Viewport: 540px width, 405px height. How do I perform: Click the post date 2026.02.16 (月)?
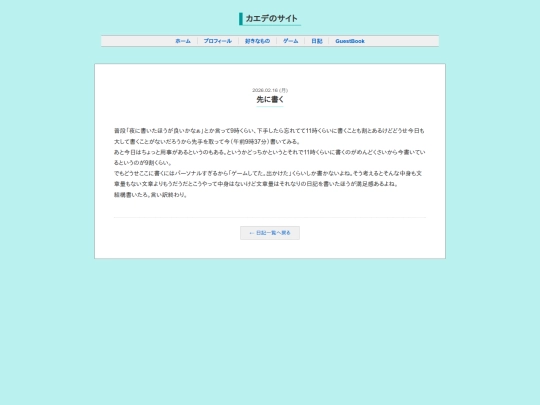point(270,90)
